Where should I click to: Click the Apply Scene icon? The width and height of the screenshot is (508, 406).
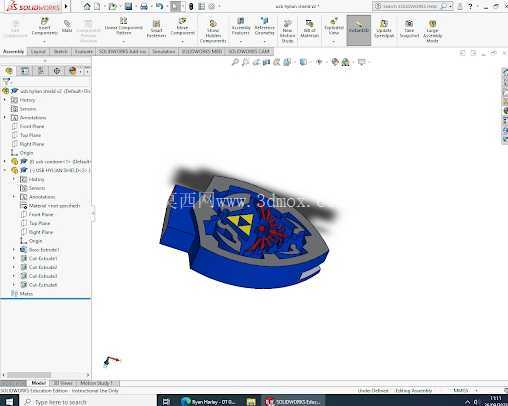click(x=346, y=62)
